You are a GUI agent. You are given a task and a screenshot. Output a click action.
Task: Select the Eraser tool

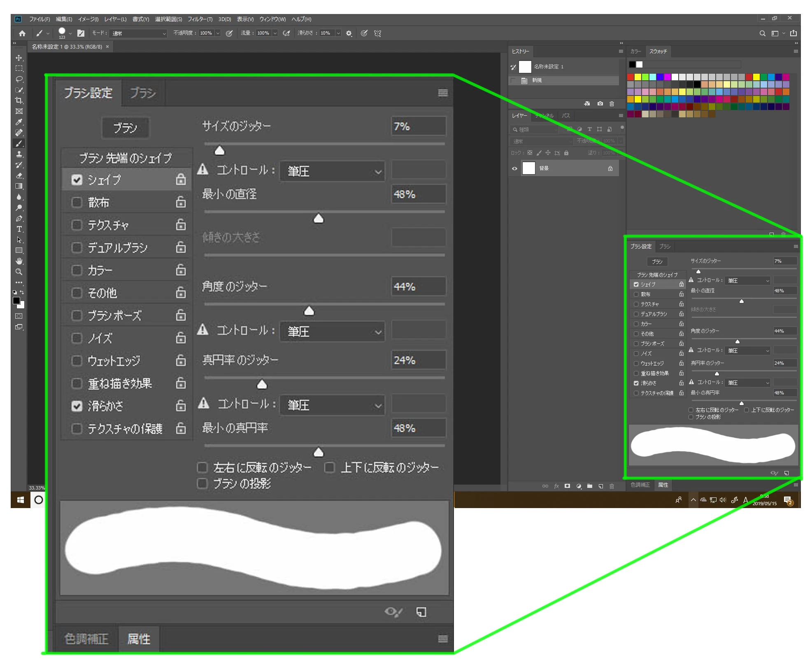[19, 175]
